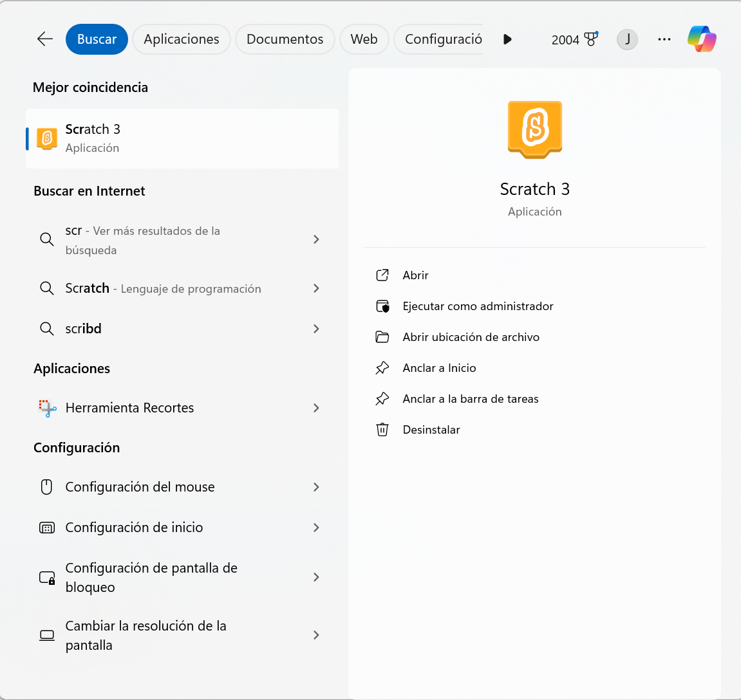Search the web for 'scr'
741x700 pixels.
182,240
